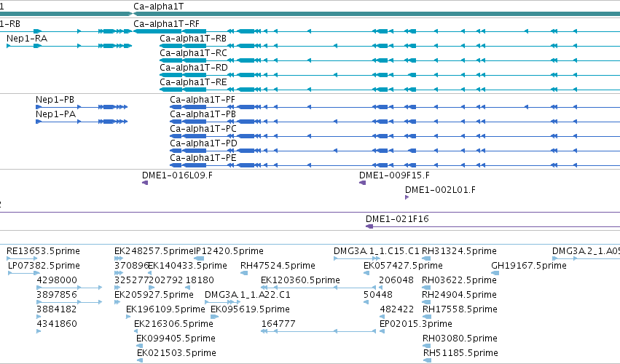Viewport: 620px width, 364px height.
Task: Select the Ca-alpha1T-PC protein label
Action: pos(203,129)
